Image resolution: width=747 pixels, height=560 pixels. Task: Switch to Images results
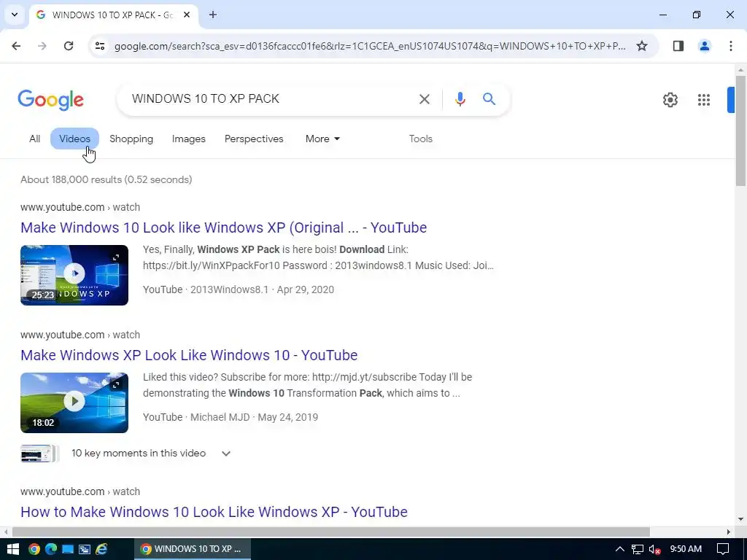coord(189,139)
